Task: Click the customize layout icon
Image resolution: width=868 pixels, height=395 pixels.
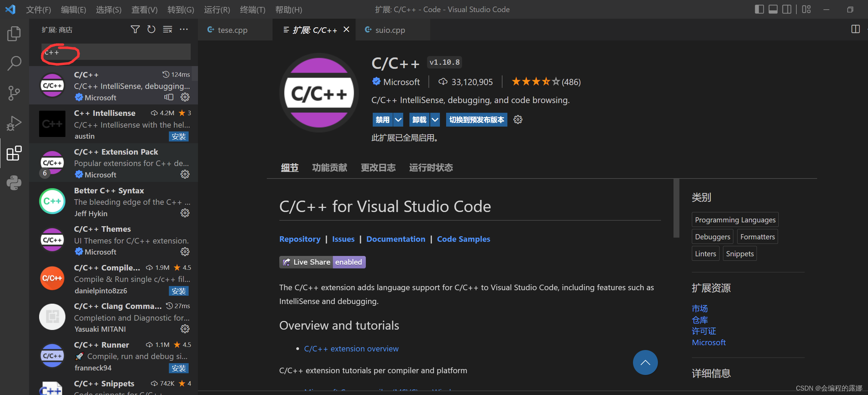Action: tap(806, 9)
